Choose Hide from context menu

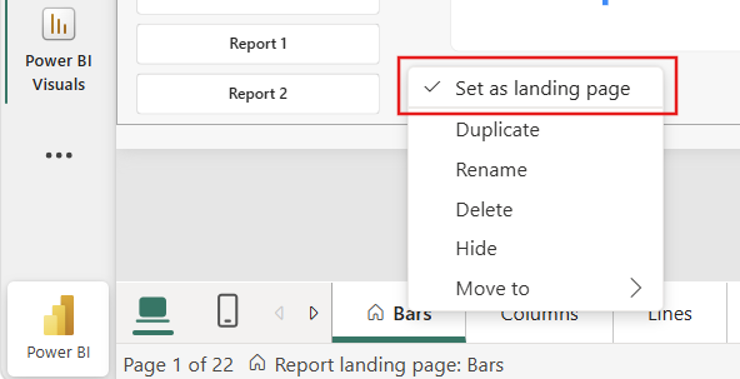tap(536, 248)
